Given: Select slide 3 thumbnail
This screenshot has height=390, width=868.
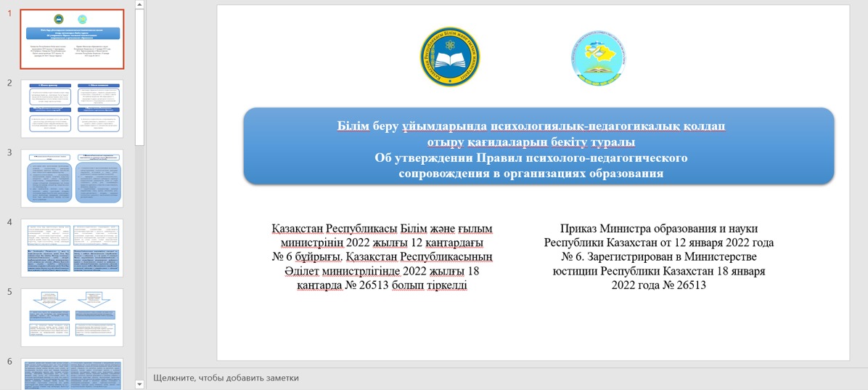Looking at the screenshot, I should coord(72,179).
